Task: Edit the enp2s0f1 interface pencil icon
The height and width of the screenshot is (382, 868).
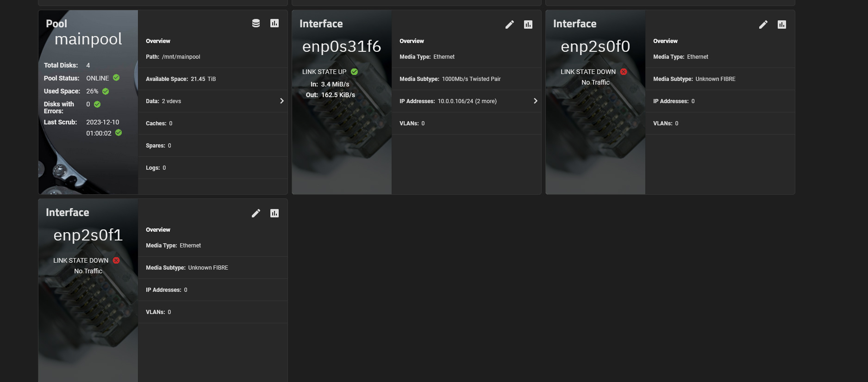Action: 256,213
